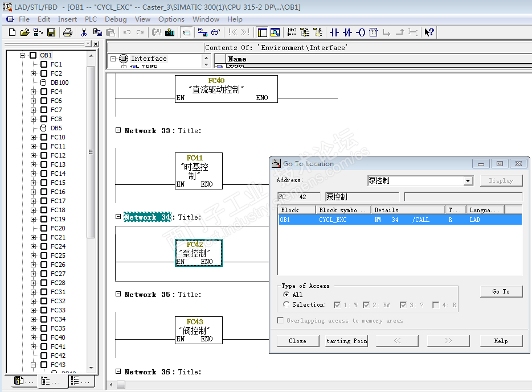This screenshot has width=532, height=392.
Task: Choose the Selection radio button
Action: pos(286,304)
